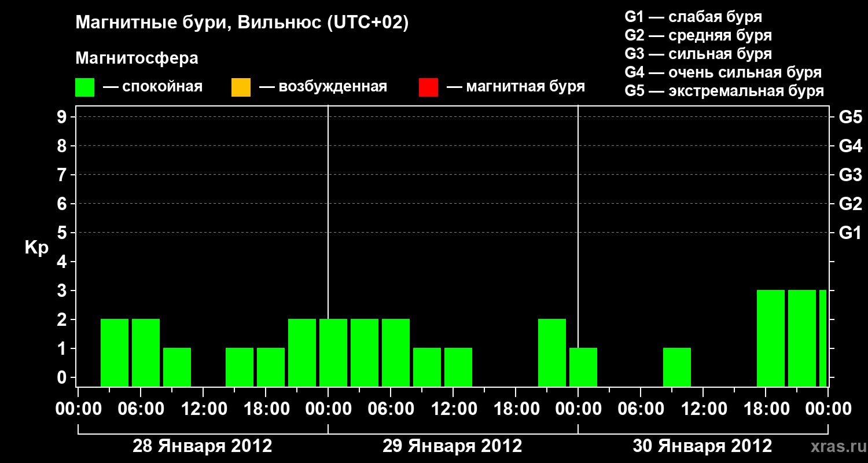Click the G2 — средняя буря line
This screenshot has height=463, width=868.
[x=698, y=35]
